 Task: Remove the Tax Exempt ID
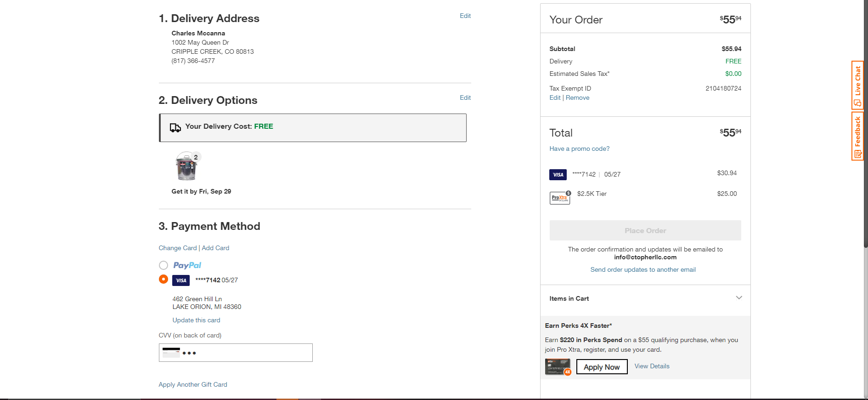pyautogui.click(x=577, y=97)
